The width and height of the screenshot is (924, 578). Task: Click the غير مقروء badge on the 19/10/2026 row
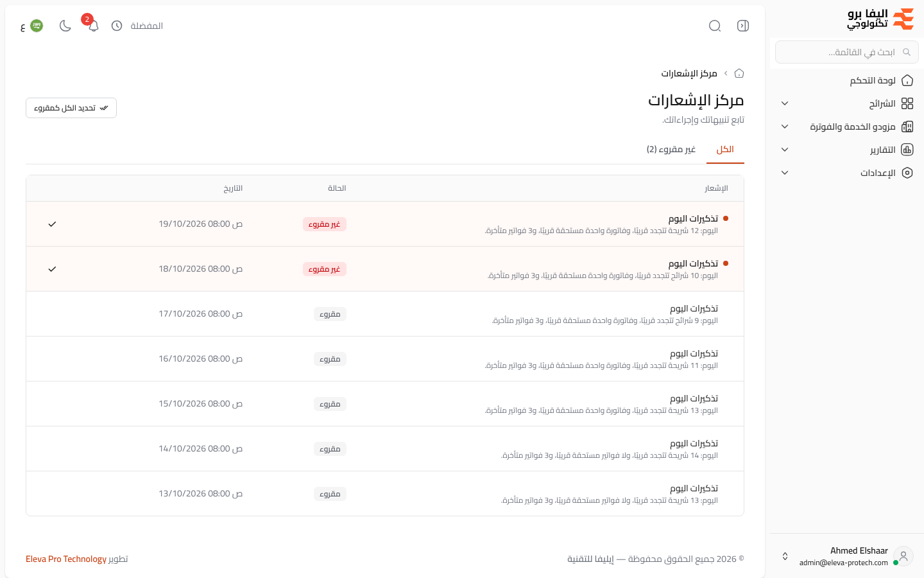tap(325, 224)
